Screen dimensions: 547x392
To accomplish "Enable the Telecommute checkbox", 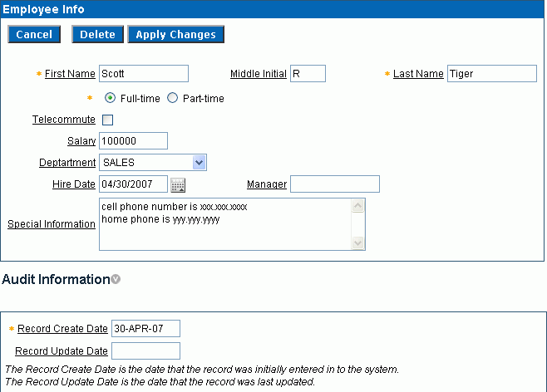I will tap(107, 120).
